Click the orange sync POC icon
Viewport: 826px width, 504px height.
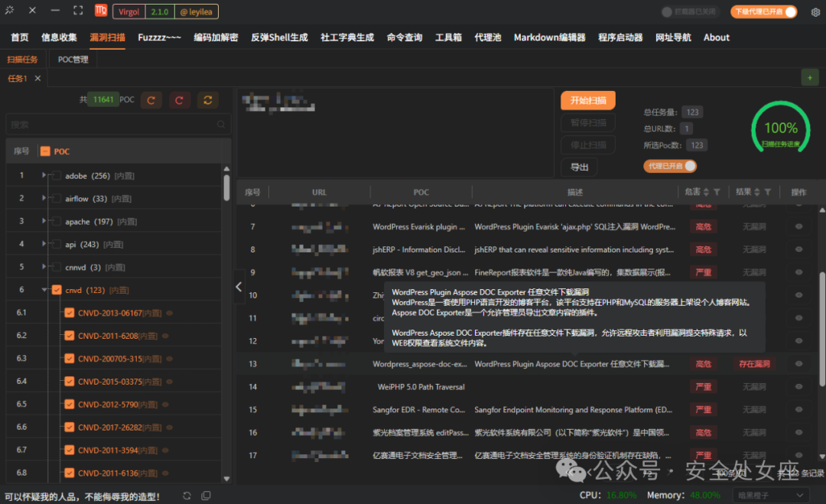[x=207, y=100]
